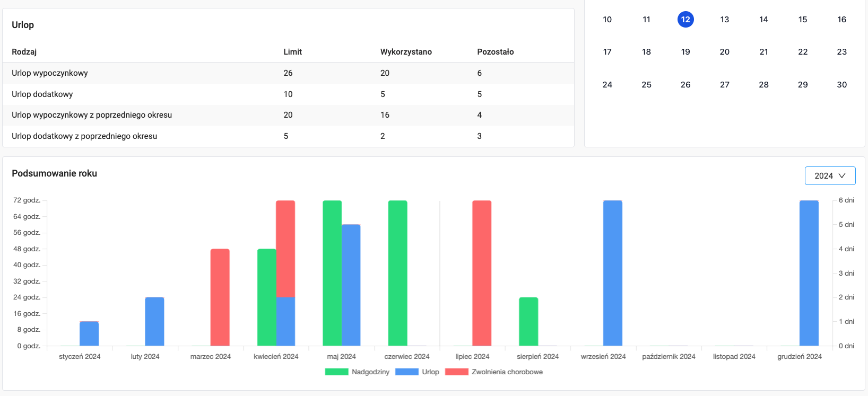The width and height of the screenshot is (868, 396).
Task: Click the red sick leave bar for lipiec 2024
Action: coord(482,273)
